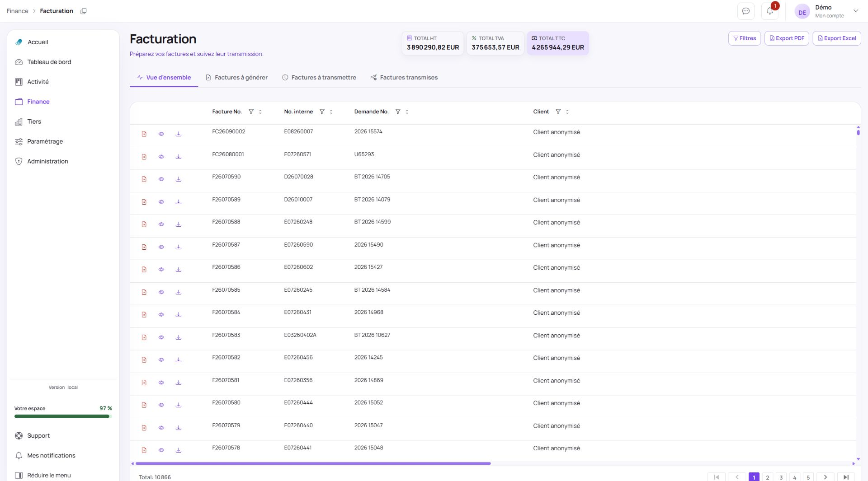Download invoice F26070580
868x481 pixels.
[179, 405]
